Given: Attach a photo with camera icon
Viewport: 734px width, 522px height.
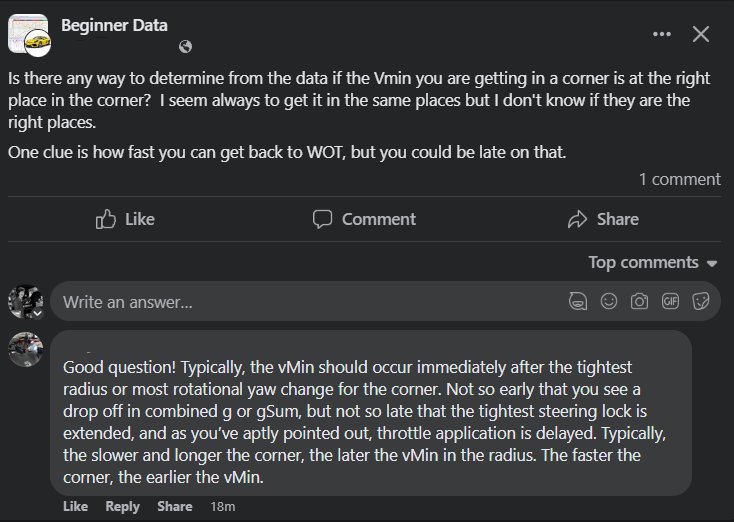Looking at the screenshot, I should 639,301.
